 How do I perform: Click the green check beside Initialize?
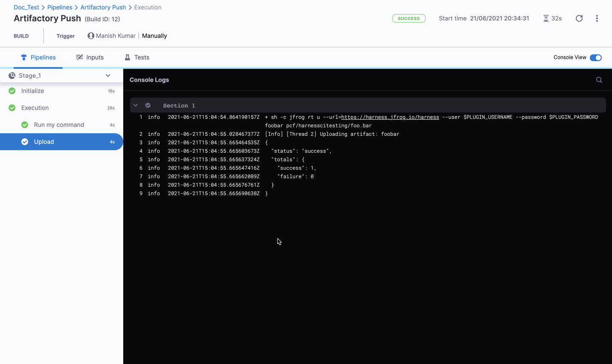[12, 91]
